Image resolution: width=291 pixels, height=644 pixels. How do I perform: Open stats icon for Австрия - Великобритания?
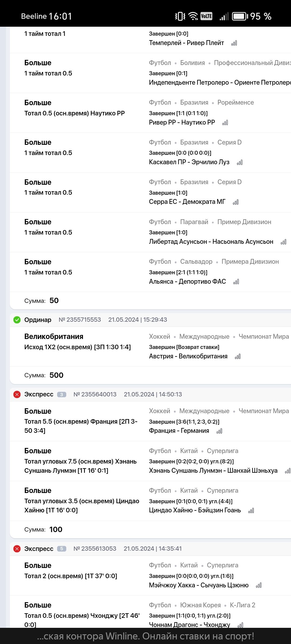point(238,357)
